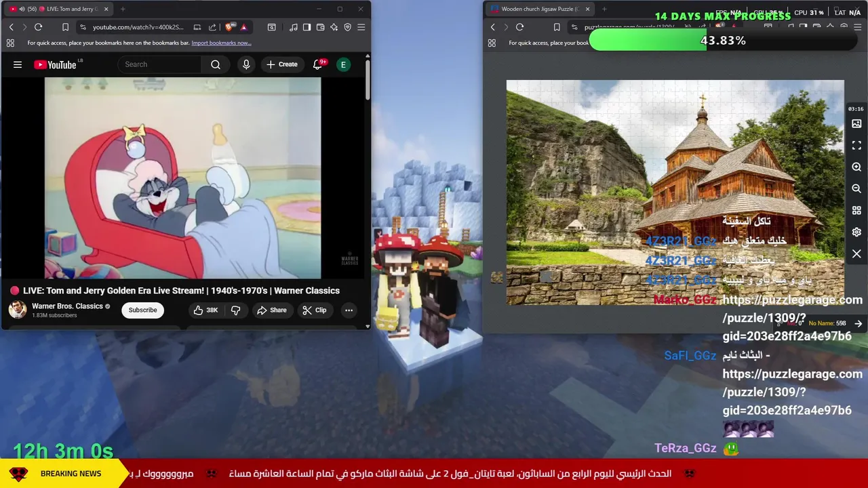
Task: Go back in the puzzle browser window
Action: (x=492, y=27)
